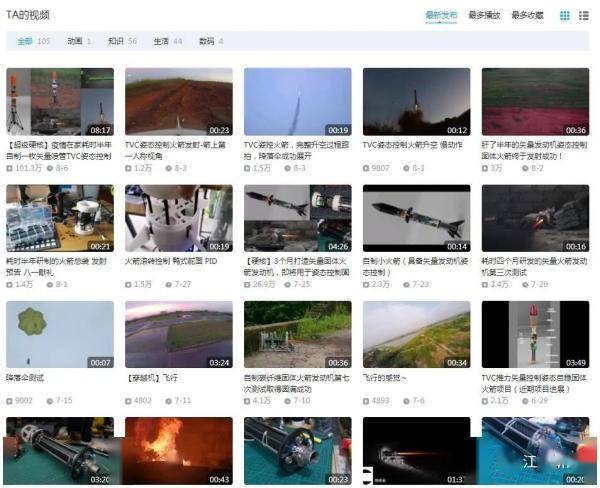Click the play count 4802
This screenshot has height=488, width=600.
point(143,401)
